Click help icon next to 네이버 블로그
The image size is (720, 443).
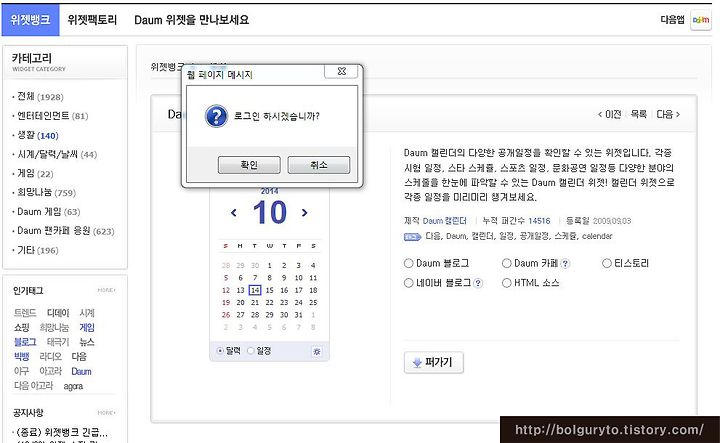coord(478,283)
